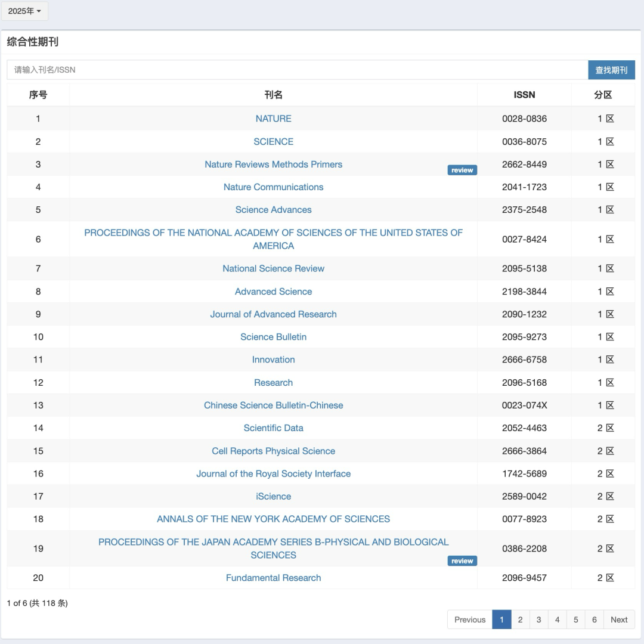
Task: Open the Fundamental Research link
Action: coord(273,578)
